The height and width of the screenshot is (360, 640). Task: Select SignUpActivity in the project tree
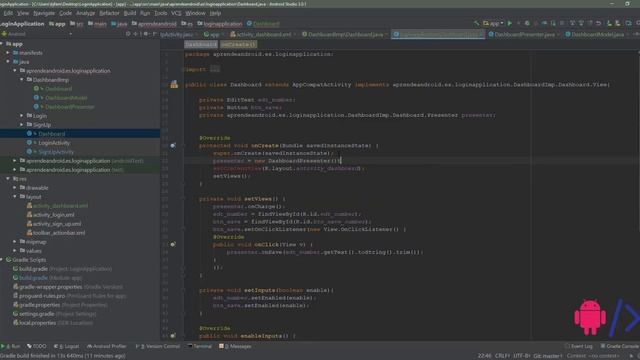(56, 152)
